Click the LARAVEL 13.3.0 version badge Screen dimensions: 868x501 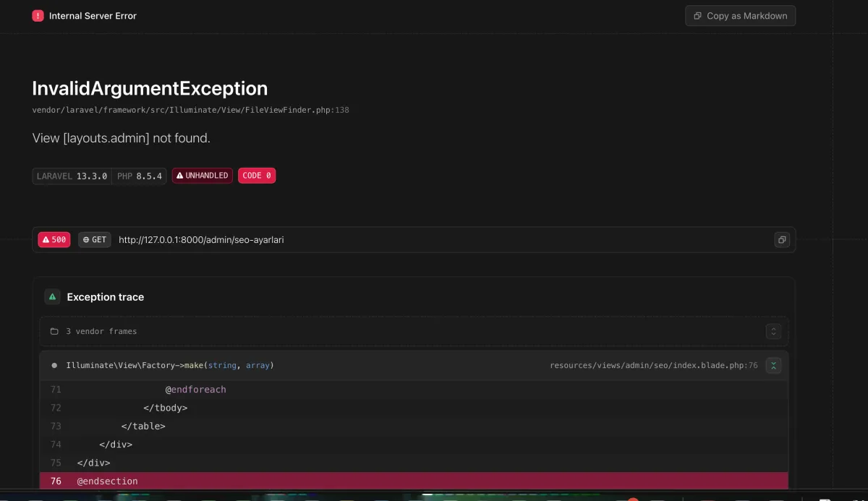click(x=72, y=176)
